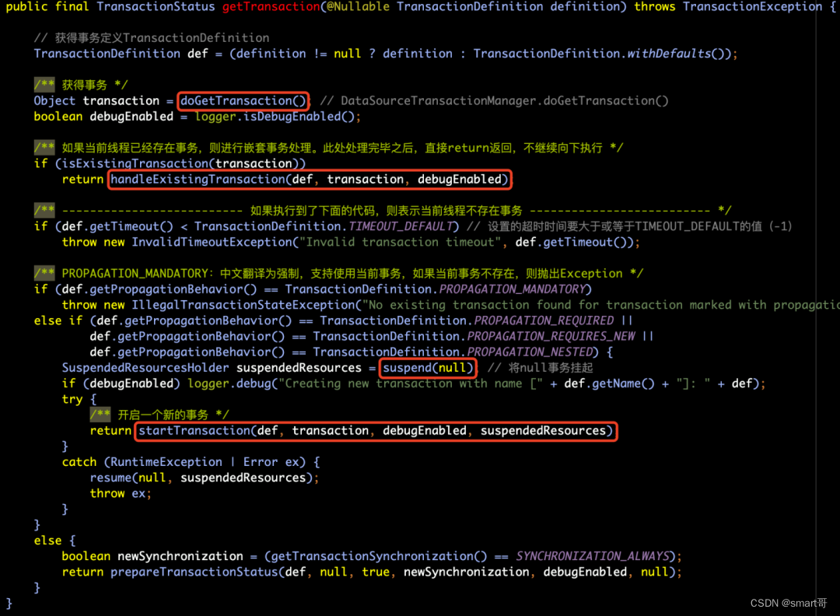Click the doGetTransaction() call
840x616 pixels.
[x=243, y=100]
